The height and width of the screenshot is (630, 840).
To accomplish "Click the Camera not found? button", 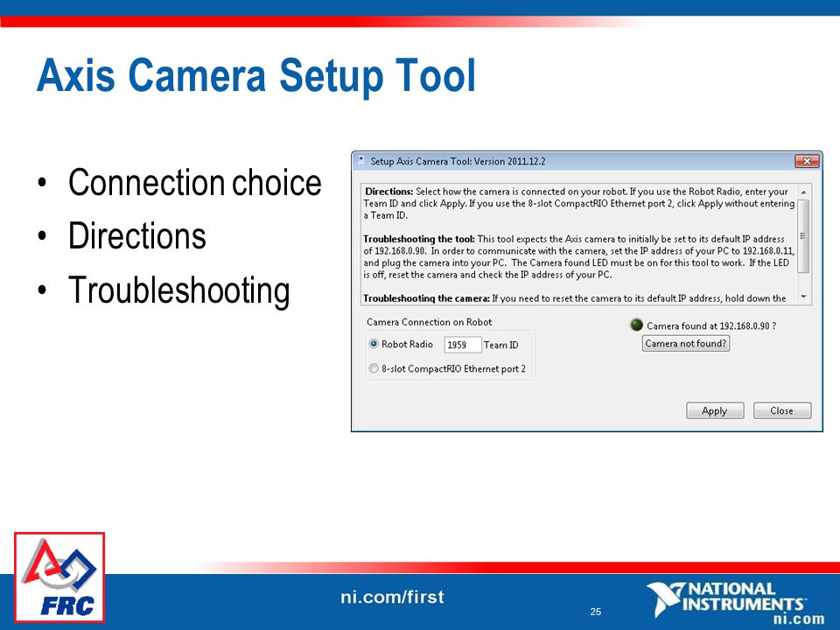I will tap(686, 343).
